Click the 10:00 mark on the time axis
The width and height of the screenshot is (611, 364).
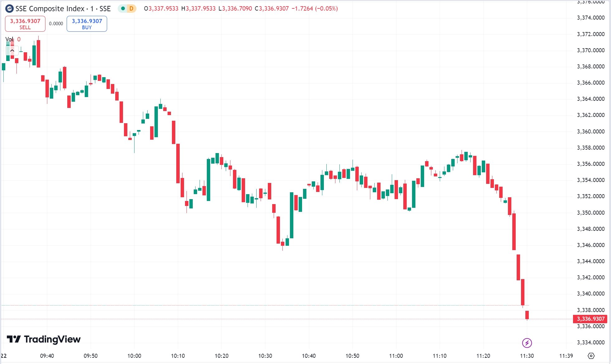coord(134,356)
